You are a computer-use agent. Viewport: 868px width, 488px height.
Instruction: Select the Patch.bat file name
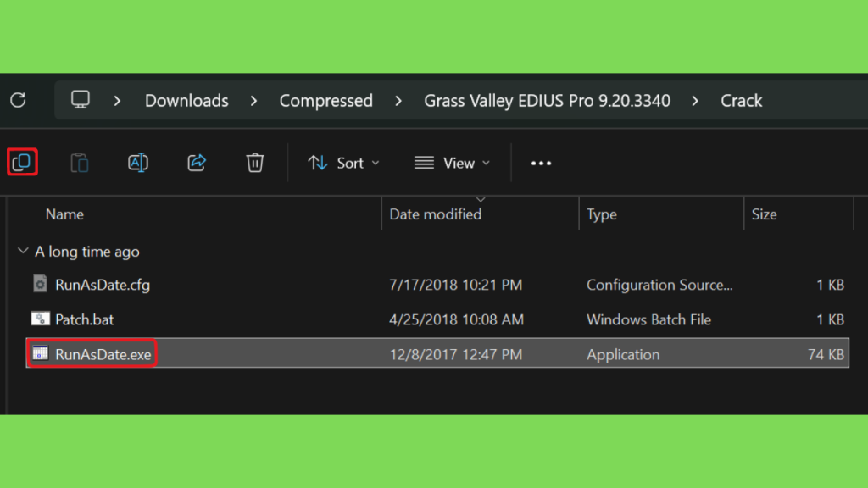[x=84, y=319]
